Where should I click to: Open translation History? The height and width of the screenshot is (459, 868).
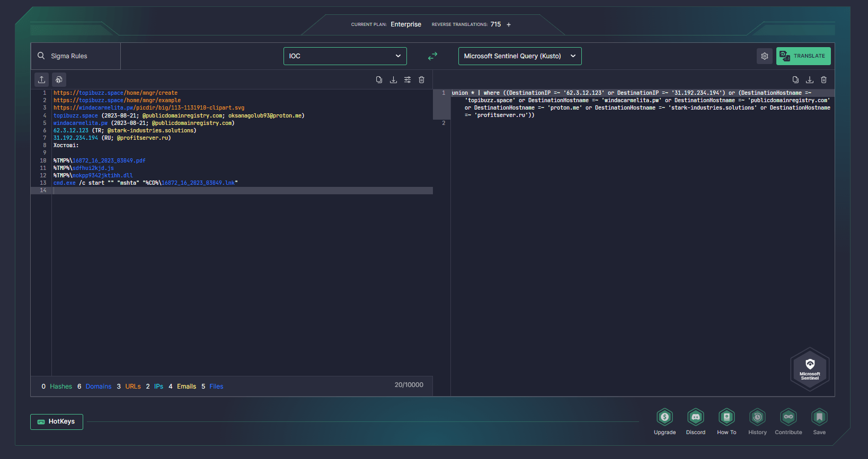click(x=757, y=418)
